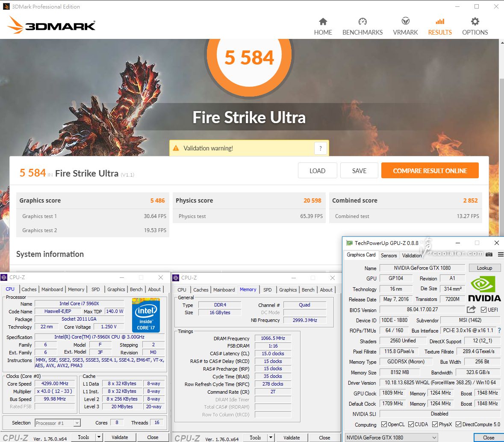Click the Tools button in CPU-Z processor window

[83, 437]
